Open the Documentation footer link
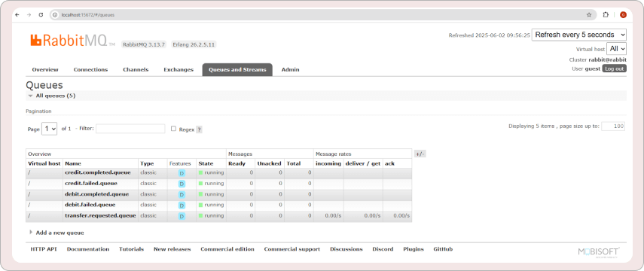644x271 pixels. [x=88, y=249]
